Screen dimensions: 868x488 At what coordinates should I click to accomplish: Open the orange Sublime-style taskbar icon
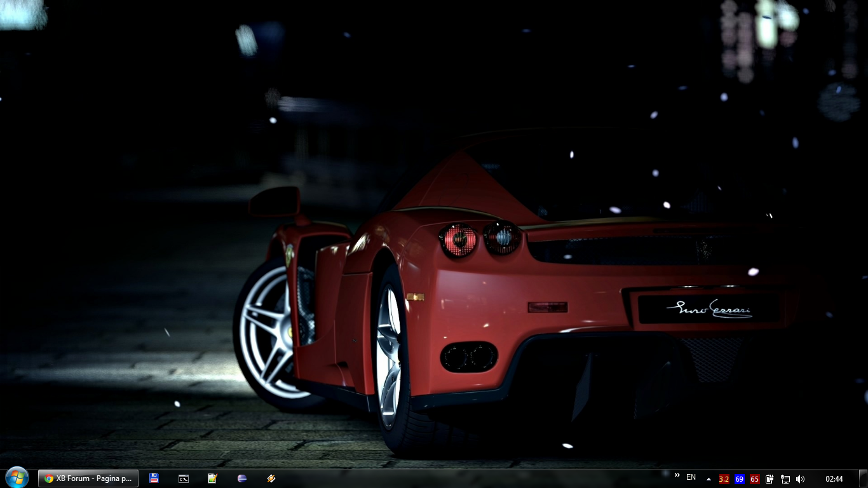tap(271, 478)
